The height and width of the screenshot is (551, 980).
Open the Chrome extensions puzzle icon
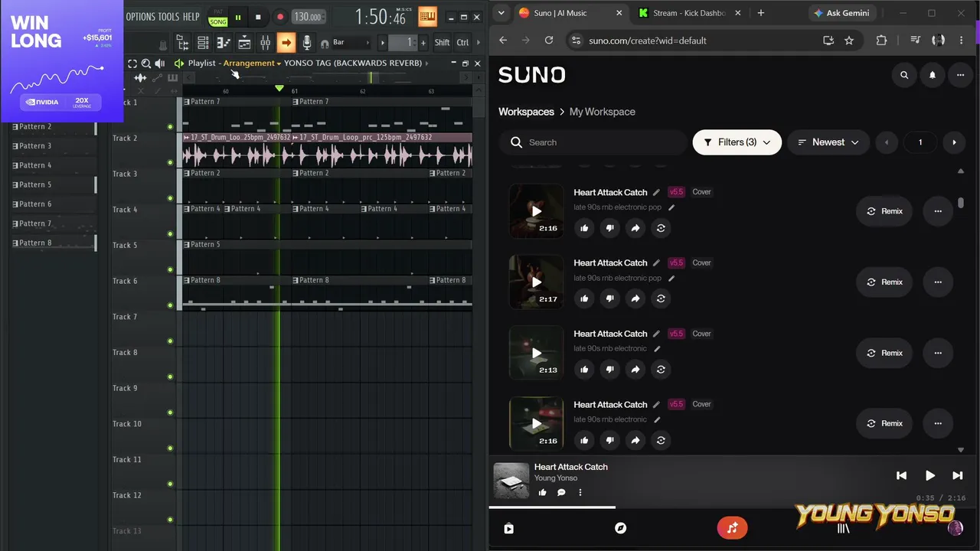coord(881,41)
